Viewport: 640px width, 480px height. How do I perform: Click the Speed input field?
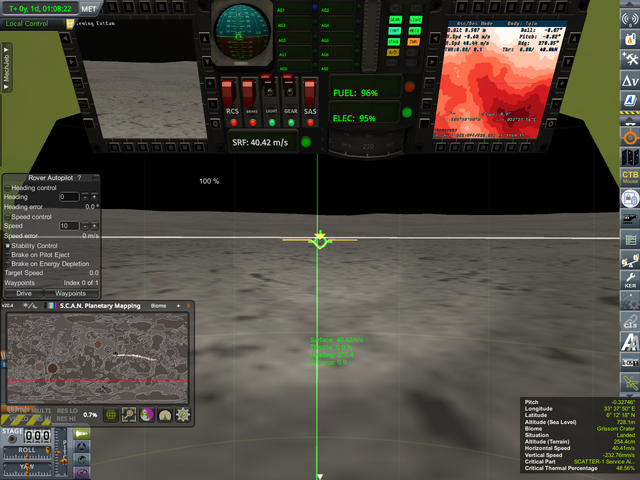tap(69, 226)
